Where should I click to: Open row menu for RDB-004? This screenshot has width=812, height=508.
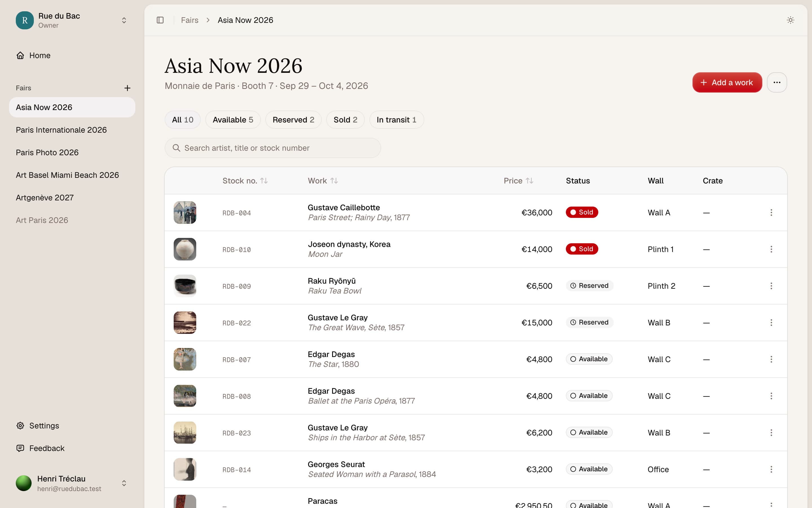pyautogui.click(x=771, y=212)
